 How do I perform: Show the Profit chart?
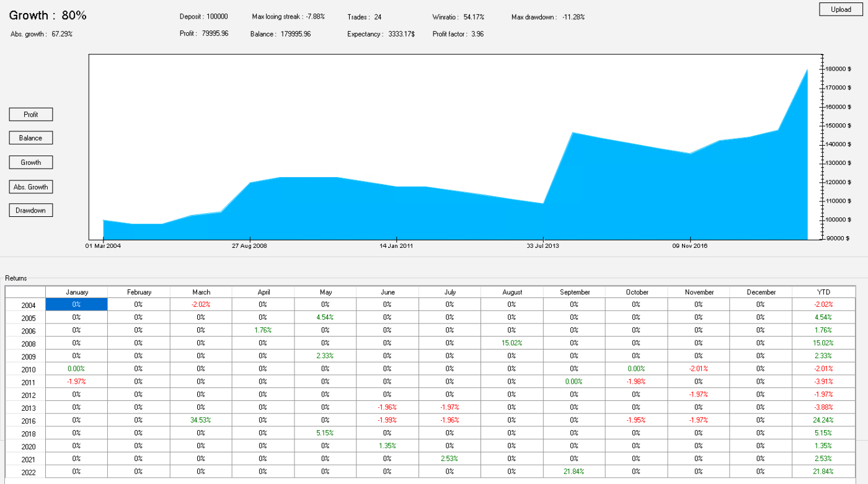tap(31, 114)
